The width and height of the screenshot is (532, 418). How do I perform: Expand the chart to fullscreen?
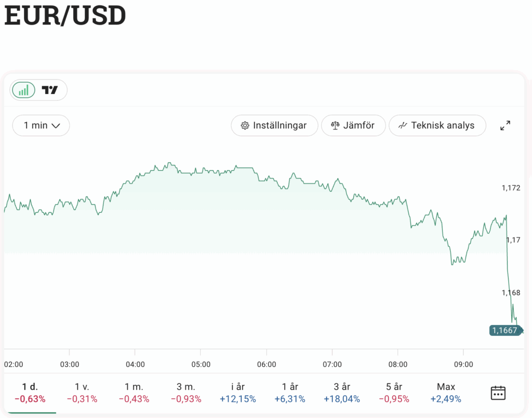[505, 125]
